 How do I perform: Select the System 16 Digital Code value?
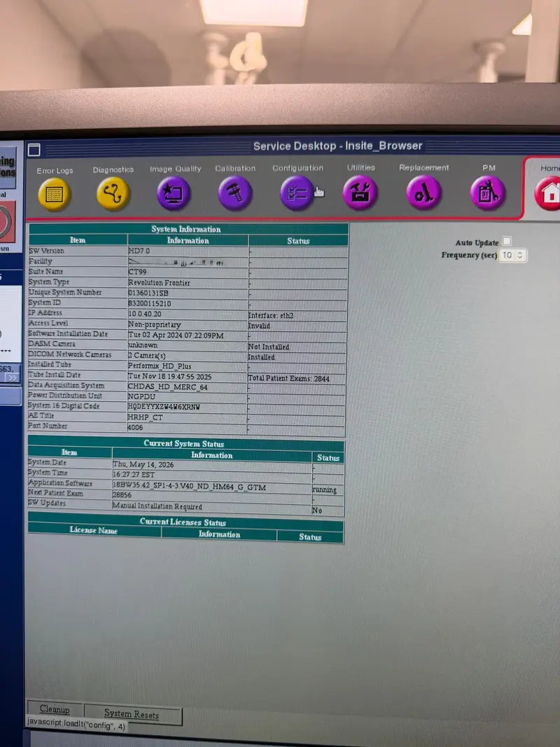pos(164,407)
